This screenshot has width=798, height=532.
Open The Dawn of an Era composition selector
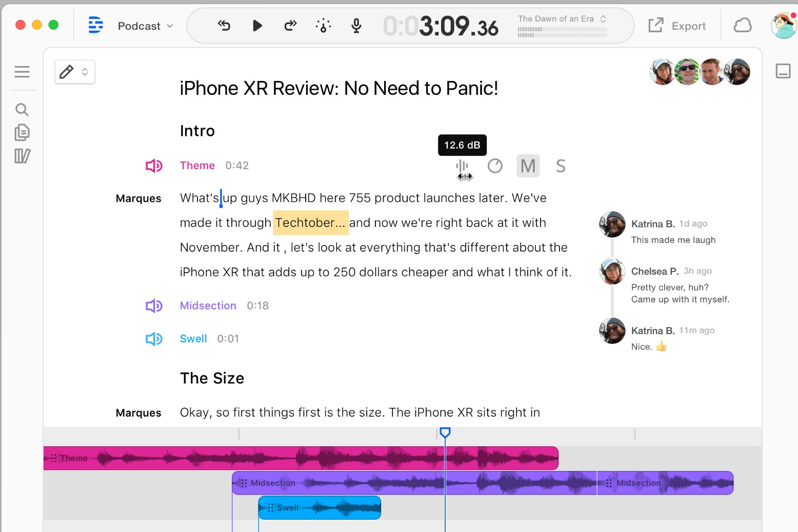562,19
